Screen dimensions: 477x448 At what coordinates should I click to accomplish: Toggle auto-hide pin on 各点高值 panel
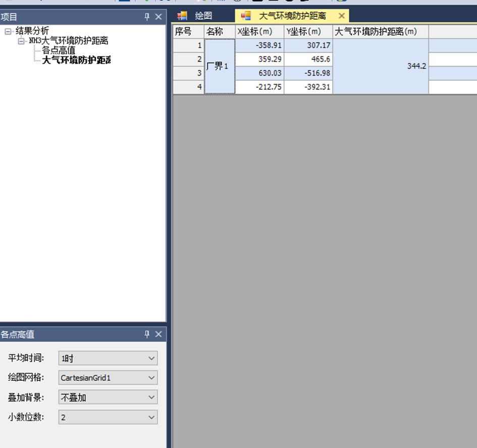[147, 334]
